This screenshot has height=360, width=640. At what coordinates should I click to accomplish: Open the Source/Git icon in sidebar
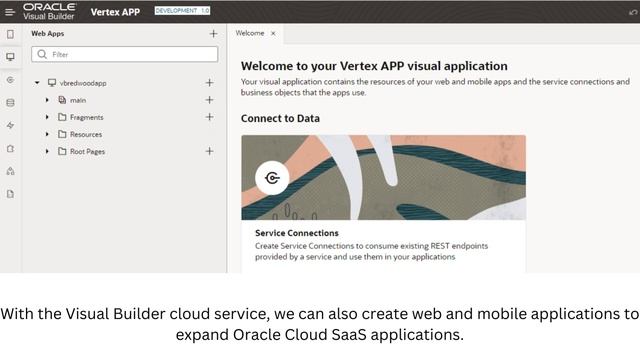[x=10, y=171]
